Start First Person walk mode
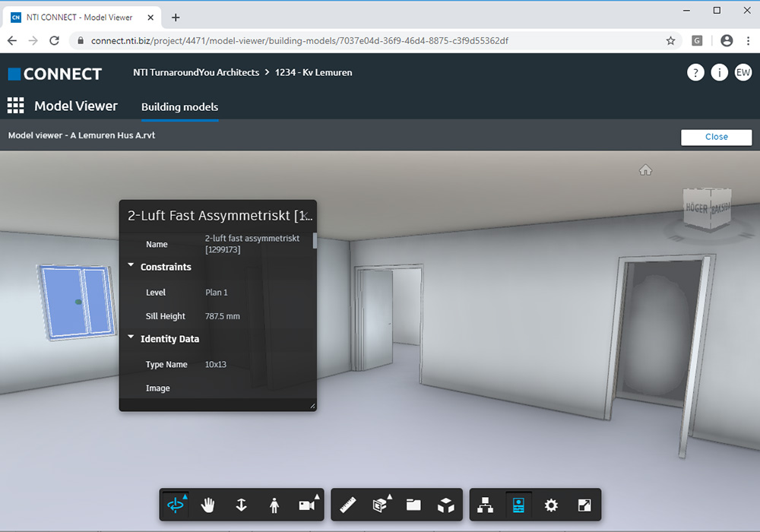The width and height of the screenshot is (760, 532). tap(274, 505)
